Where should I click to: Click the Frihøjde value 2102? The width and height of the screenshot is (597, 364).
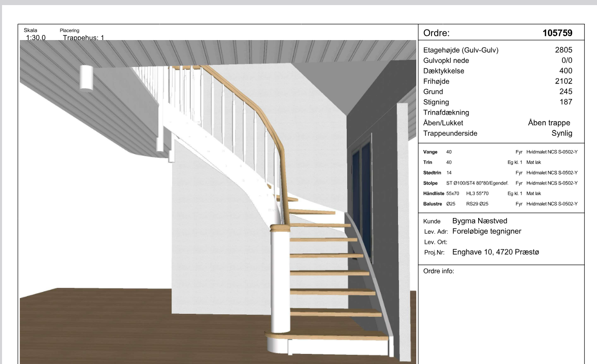click(x=563, y=81)
